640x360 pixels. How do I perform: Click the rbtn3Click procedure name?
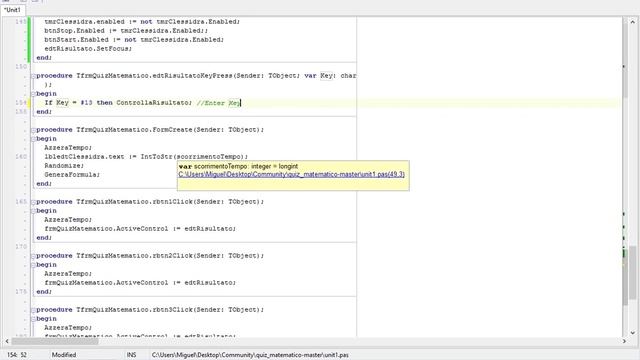pos(172,310)
